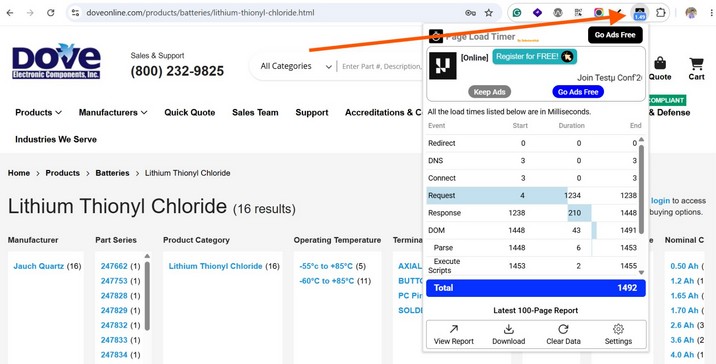The image size is (716, 364).
Task: Open the Quick Quote menu item
Action: click(190, 112)
